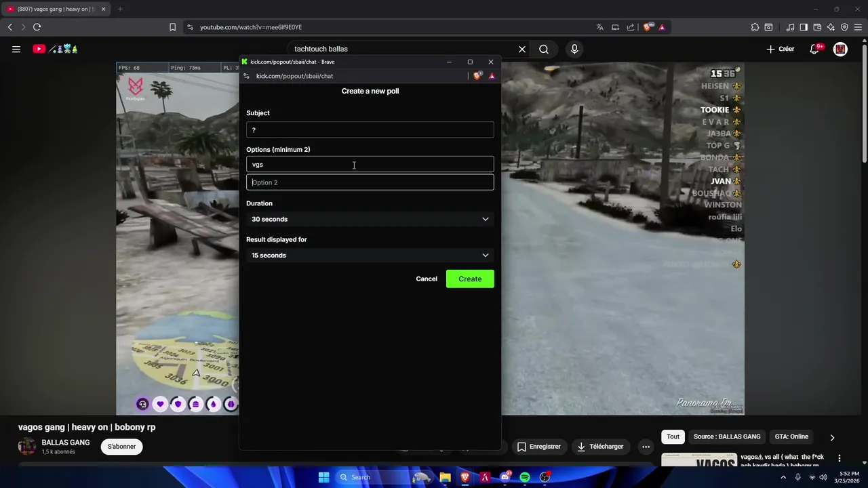The image size is (868, 488).
Task: Open Brave Rewards triangle in main window
Action: point(662,27)
